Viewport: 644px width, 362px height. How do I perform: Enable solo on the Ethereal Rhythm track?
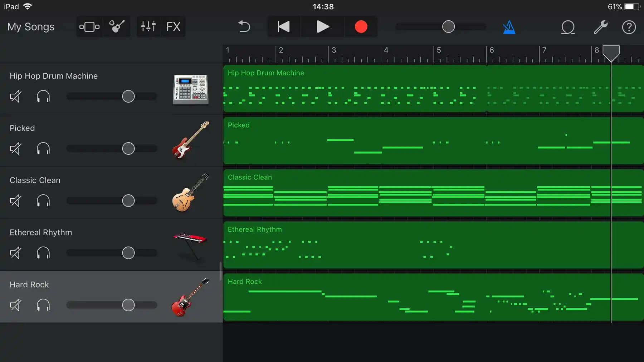[43, 253]
